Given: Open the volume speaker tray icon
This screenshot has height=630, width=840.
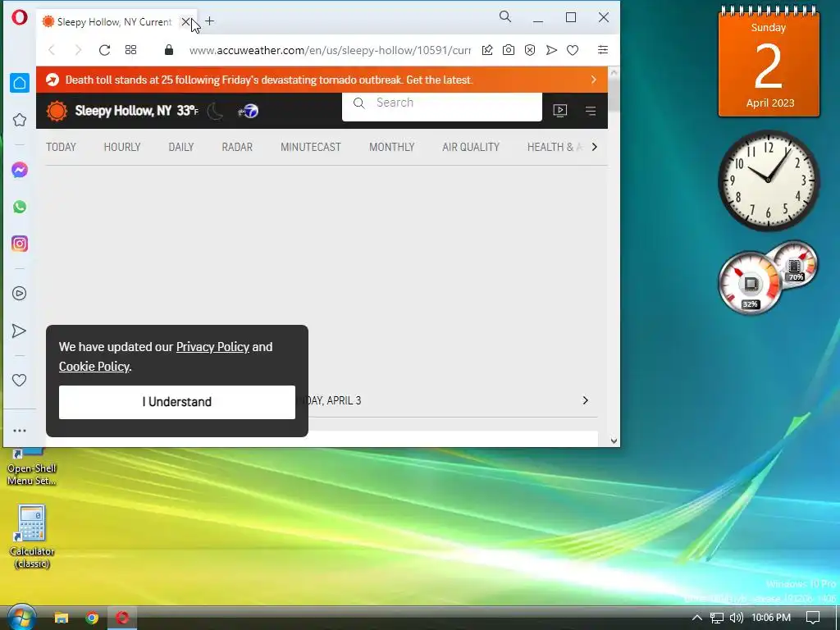Looking at the screenshot, I should (736, 618).
